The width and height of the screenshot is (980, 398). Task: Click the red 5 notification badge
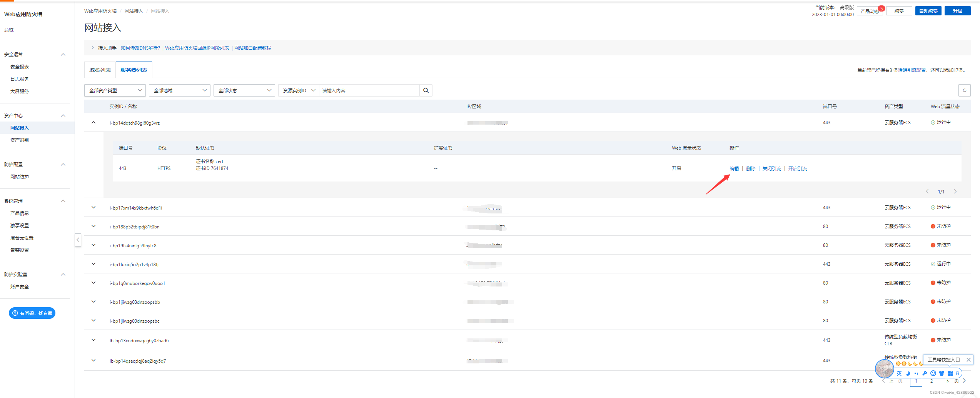pyautogui.click(x=881, y=8)
